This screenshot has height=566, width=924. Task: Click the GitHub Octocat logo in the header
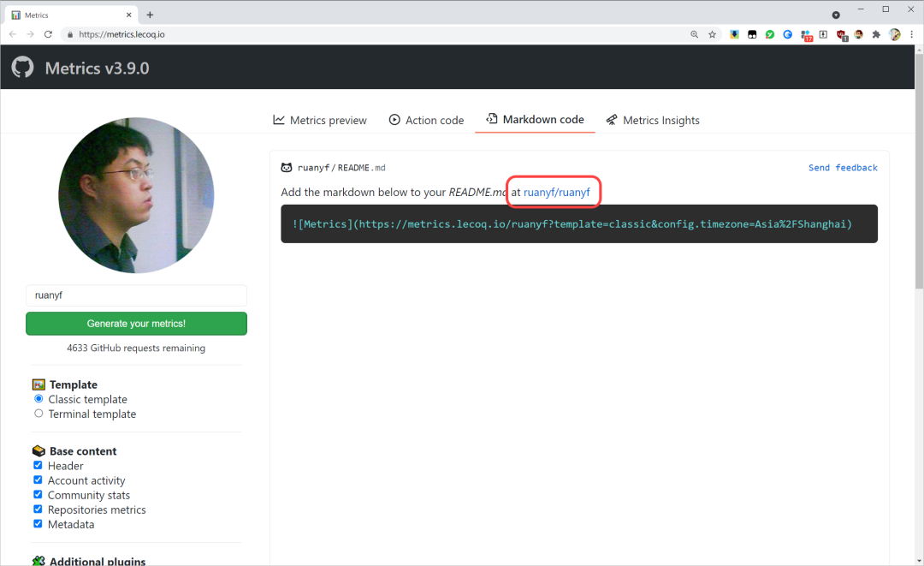pos(21,66)
